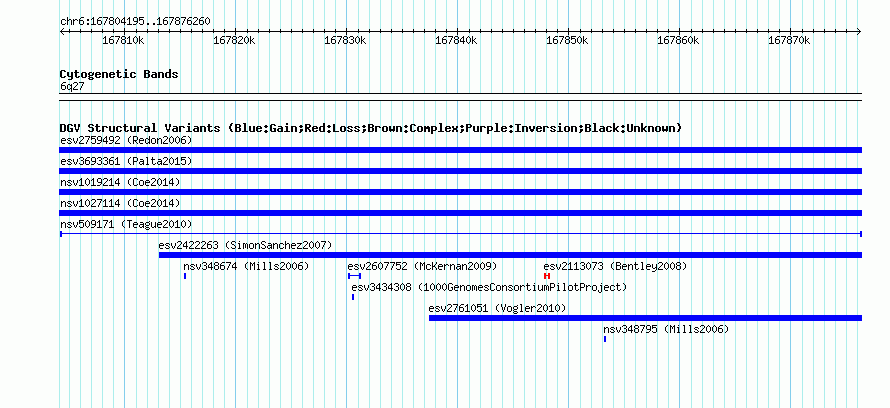The width and height of the screenshot is (890, 408).
Task: Select the red loss marker under esv2113073
Action: (x=547, y=276)
